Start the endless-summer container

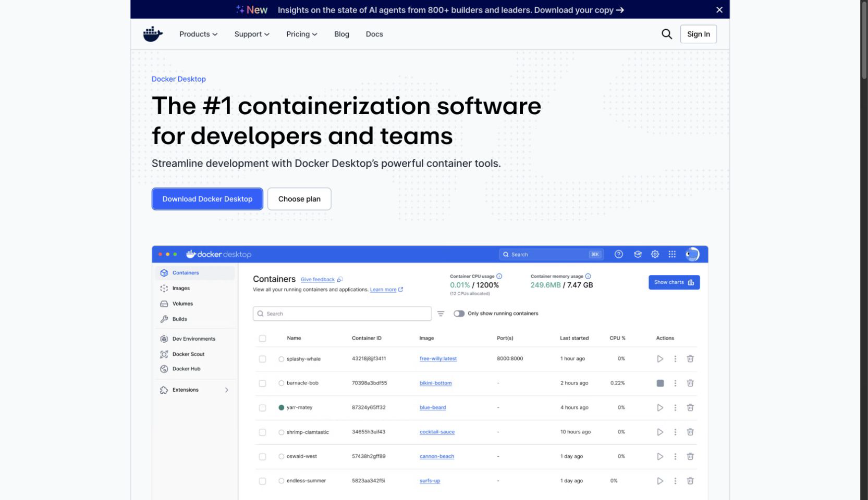(660, 481)
